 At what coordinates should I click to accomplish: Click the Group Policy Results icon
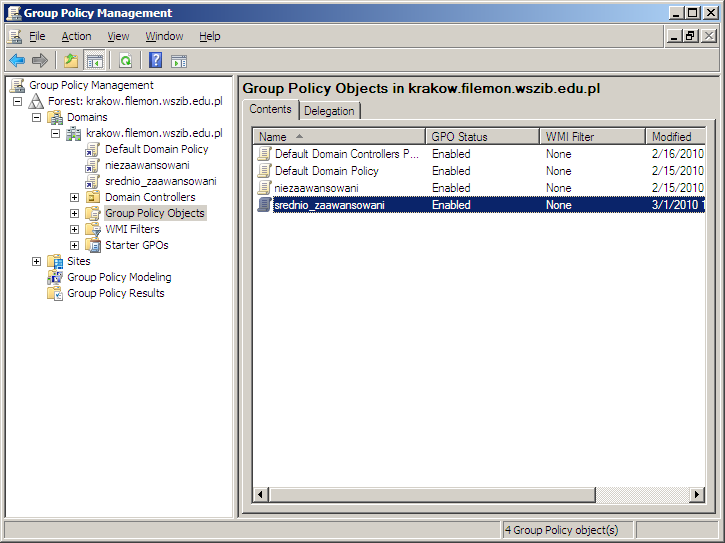55,293
